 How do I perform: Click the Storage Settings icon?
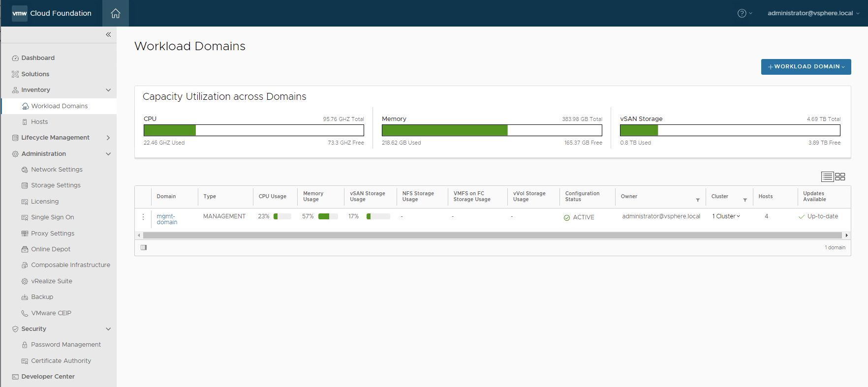(25, 185)
